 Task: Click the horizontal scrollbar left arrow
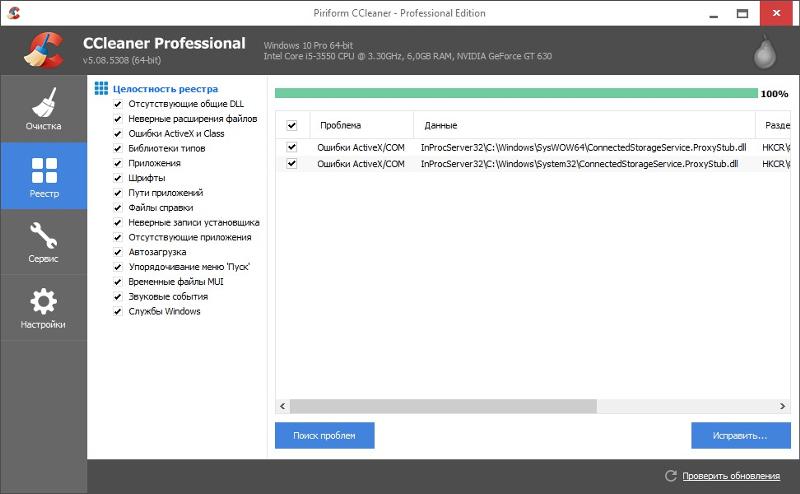pyautogui.click(x=283, y=406)
